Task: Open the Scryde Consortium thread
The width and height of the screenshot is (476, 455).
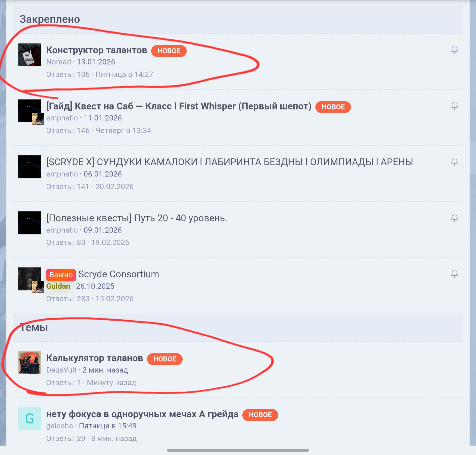Action: (x=119, y=274)
